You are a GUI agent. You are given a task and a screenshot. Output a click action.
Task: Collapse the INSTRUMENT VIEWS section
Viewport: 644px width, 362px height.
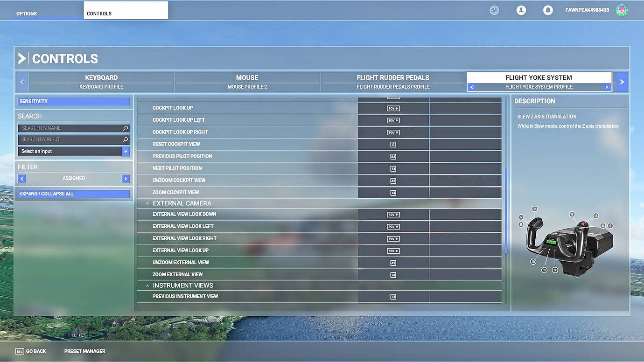pyautogui.click(x=147, y=285)
